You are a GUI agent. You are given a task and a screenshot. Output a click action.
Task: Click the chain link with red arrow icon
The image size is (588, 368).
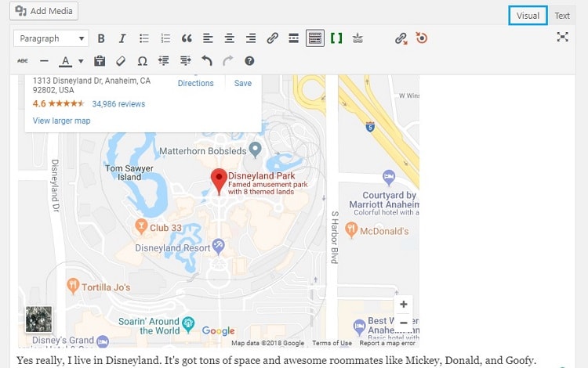(401, 38)
